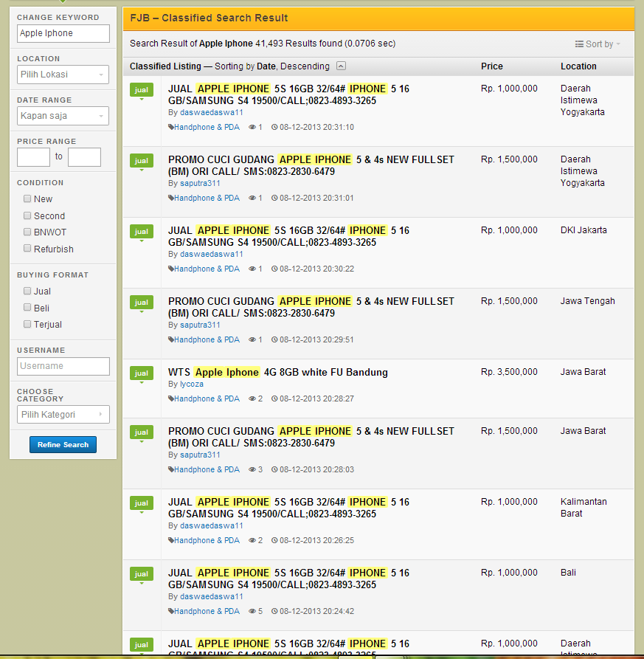Click the Apple Iphone keyword input field
Viewport: 644px width, 659px height.
pyautogui.click(x=63, y=33)
